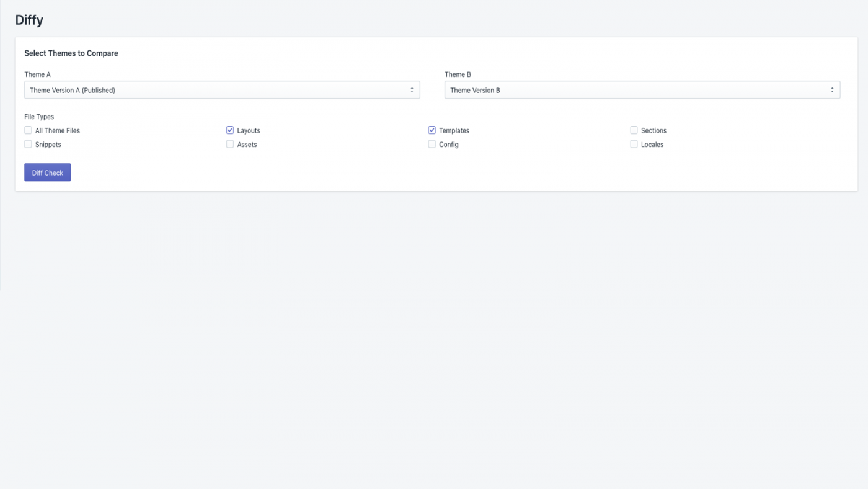Screen dimensions: 868x489
Task: Uncheck the Layouts checkbox
Action: (230, 130)
